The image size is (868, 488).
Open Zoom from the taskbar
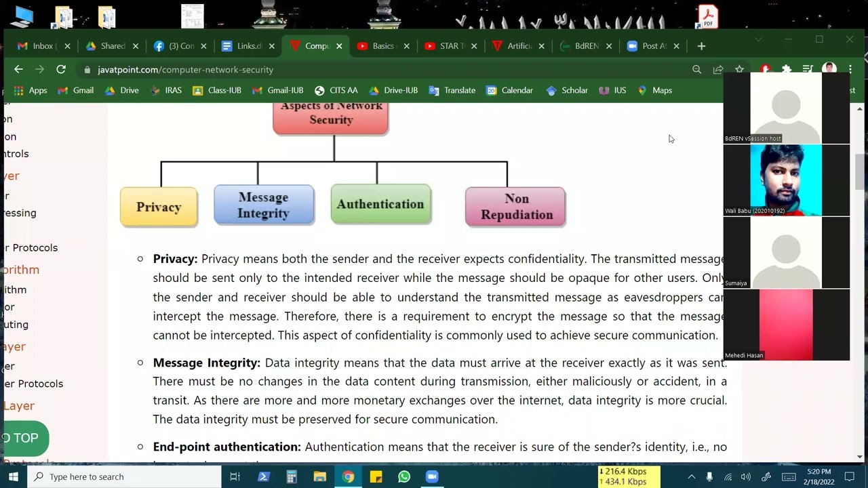coord(432,476)
